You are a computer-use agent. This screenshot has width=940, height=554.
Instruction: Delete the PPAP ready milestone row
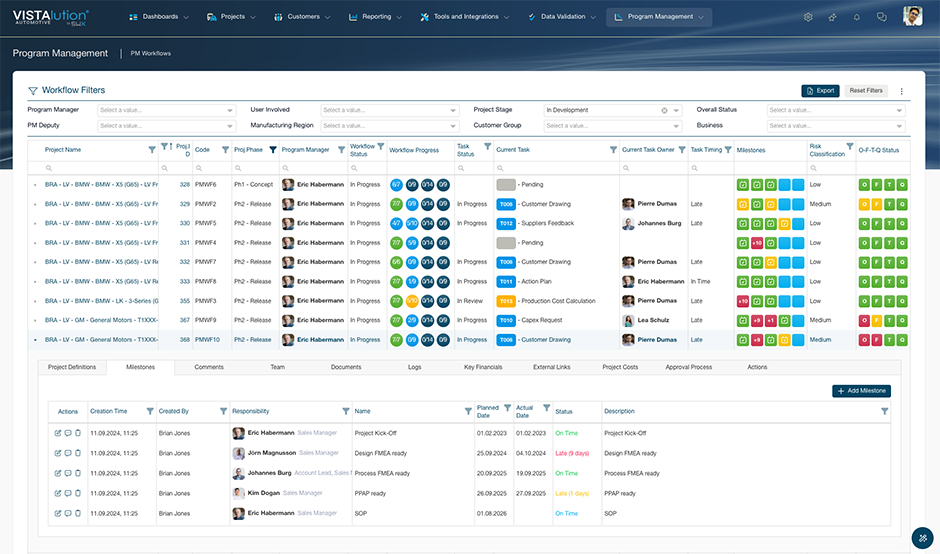coord(78,493)
